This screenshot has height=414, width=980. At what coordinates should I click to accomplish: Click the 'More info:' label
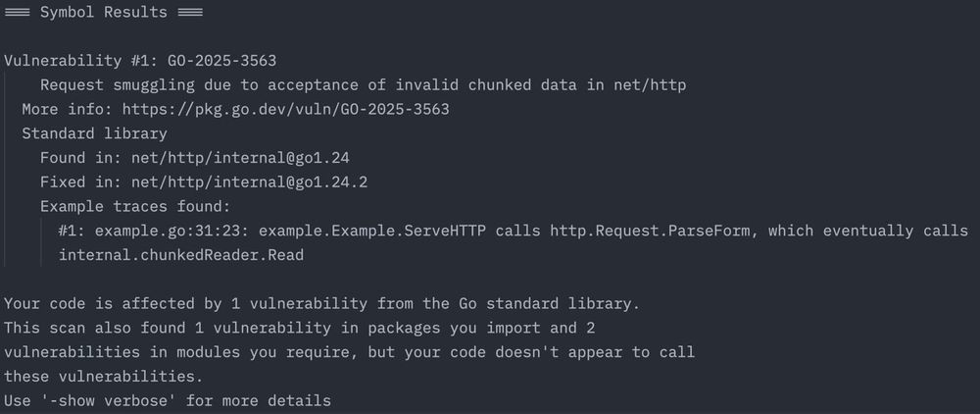coord(67,109)
